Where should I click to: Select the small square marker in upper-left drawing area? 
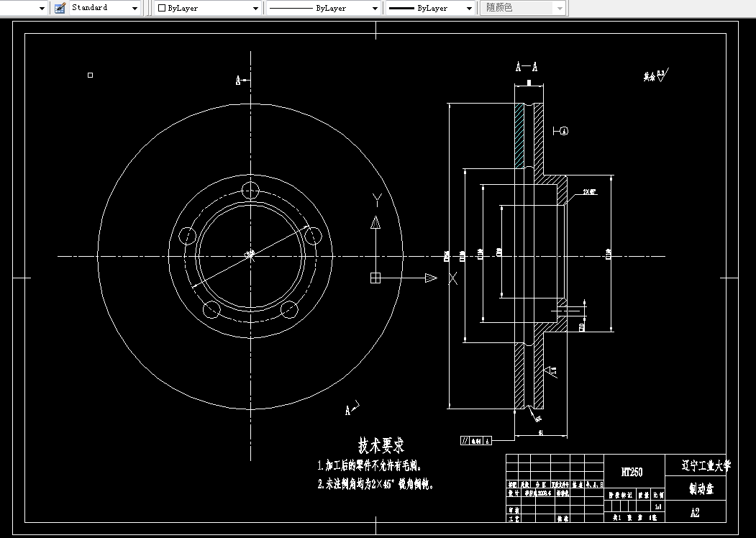click(90, 76)
